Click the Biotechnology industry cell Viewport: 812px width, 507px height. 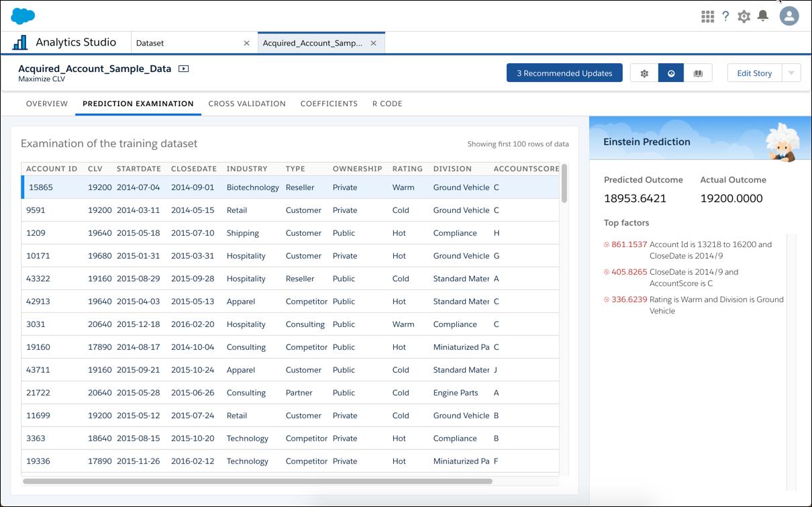coord(253,187)
